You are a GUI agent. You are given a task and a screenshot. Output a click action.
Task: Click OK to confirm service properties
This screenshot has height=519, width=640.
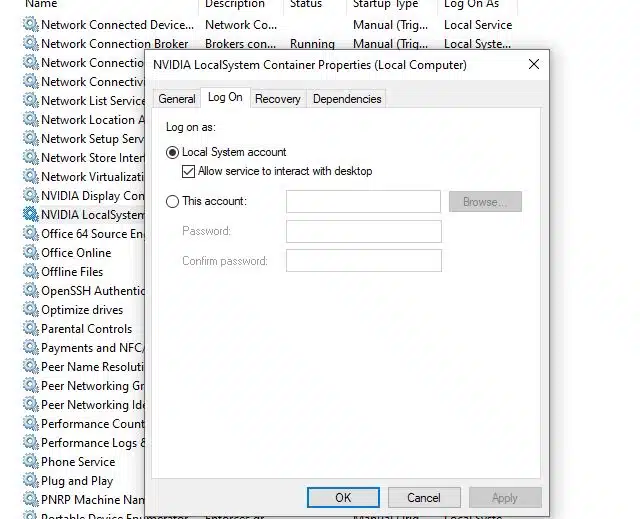point(343,497)
